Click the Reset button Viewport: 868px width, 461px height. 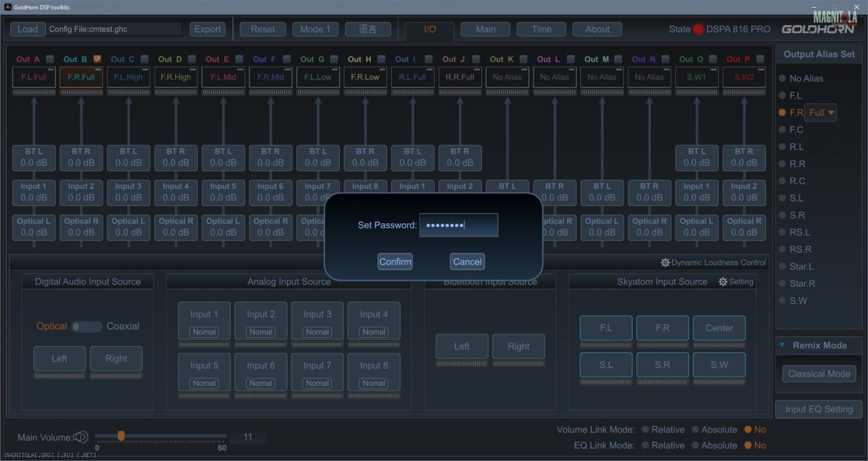[x=263, y=29]
